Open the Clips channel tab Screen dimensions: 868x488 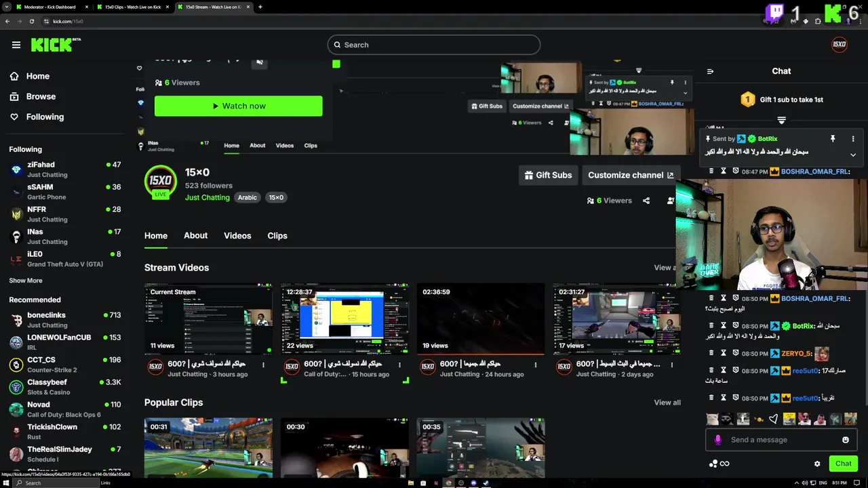(277, 236)
